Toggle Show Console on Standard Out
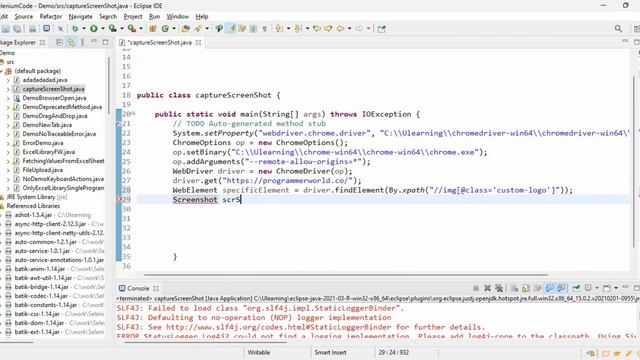Image resolution: width=640 pixels, height=360 pixels. coord(549,288)
